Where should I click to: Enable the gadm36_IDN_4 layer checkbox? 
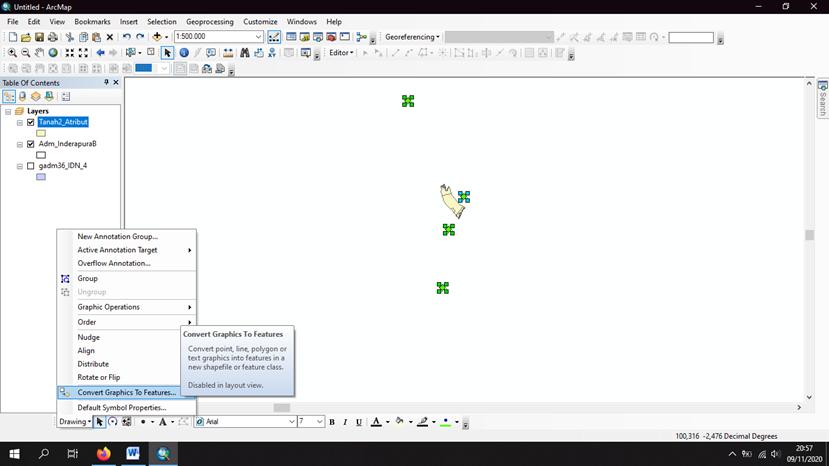[31, 166]
